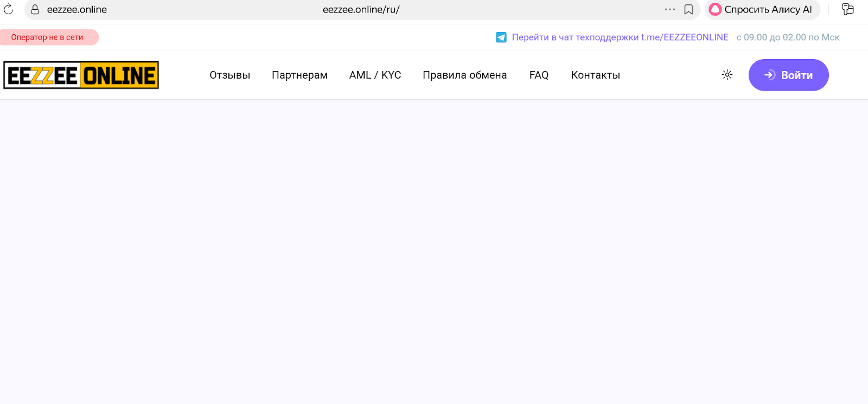This screenshot has height=404, width=868.
Task: Click the eezzee.online domain label
Action: pyautogui.click(x=77, y=9)
